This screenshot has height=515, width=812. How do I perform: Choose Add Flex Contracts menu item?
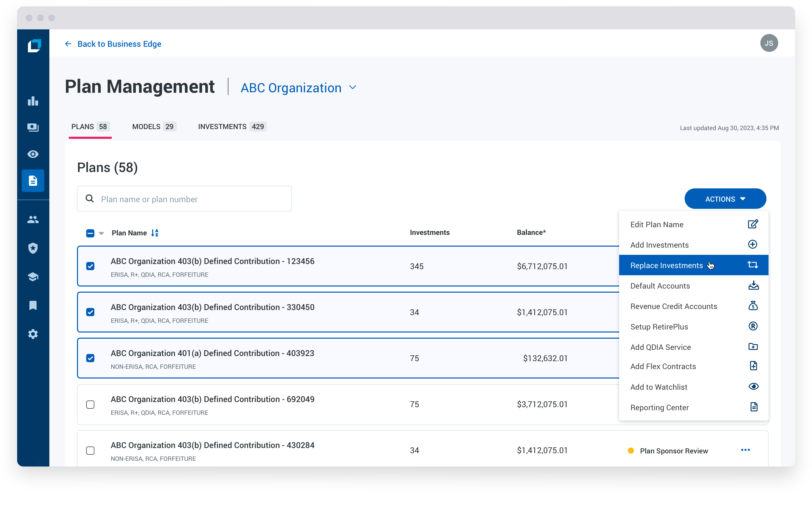(693, 366)
